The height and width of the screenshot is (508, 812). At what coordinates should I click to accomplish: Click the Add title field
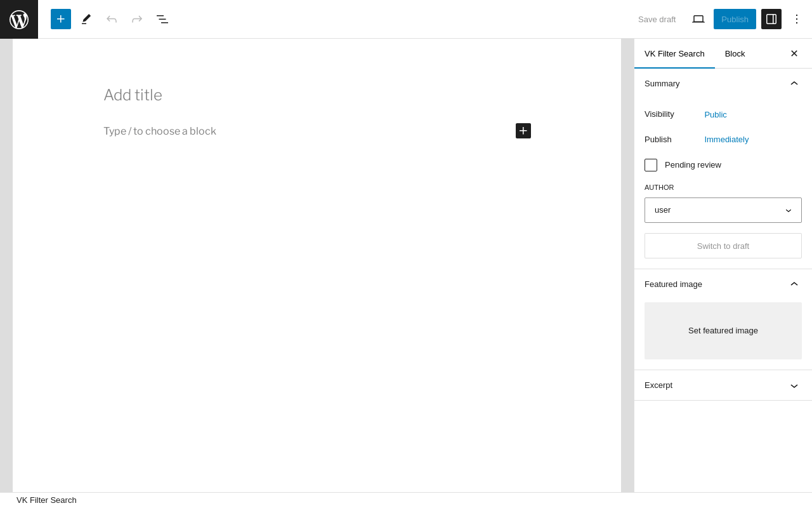click(x=317, y=95)
